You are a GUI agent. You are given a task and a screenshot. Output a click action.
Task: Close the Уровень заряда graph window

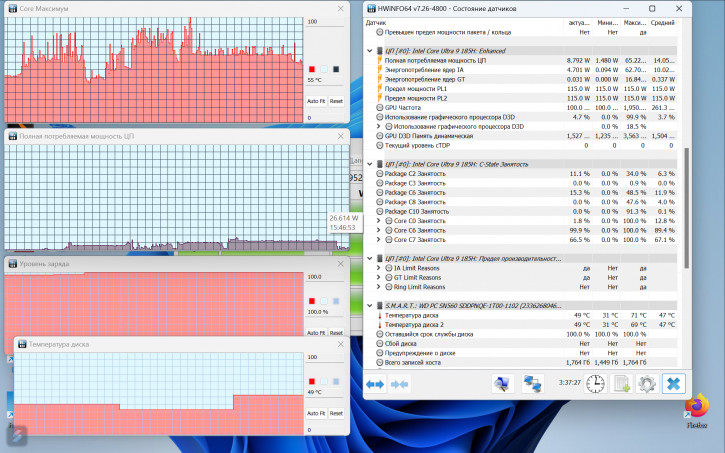coord(340,263)
